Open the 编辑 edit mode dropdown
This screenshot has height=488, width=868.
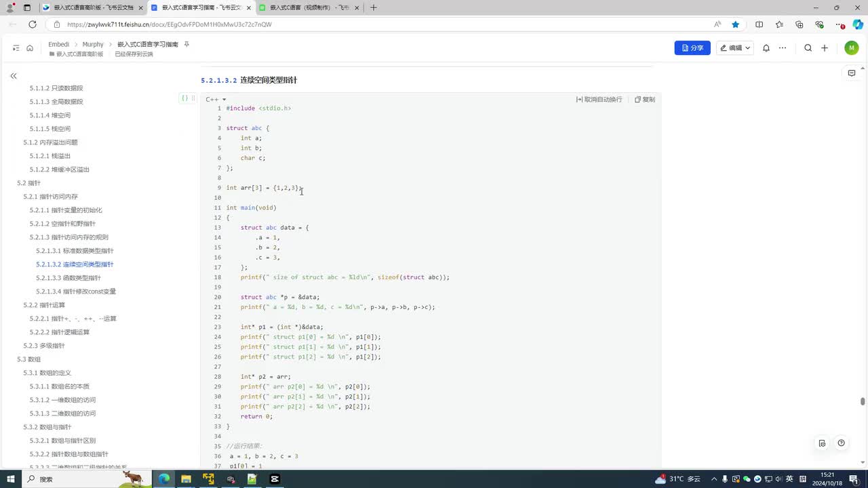(x=735, y=48)
